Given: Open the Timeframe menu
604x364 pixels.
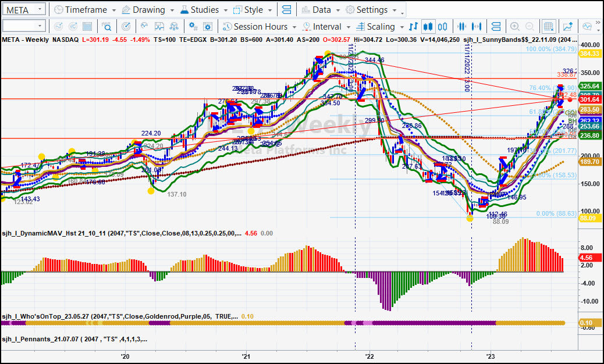Looking at the screenshot, I should 85,10.
